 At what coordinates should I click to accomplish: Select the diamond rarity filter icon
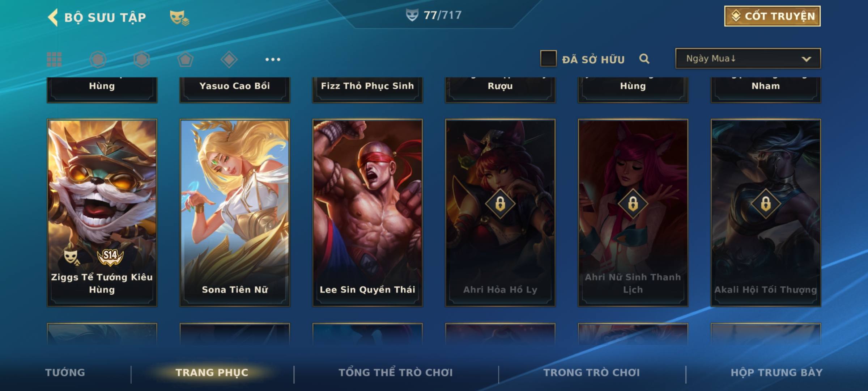pyautogui.click(x=229, y=59)
